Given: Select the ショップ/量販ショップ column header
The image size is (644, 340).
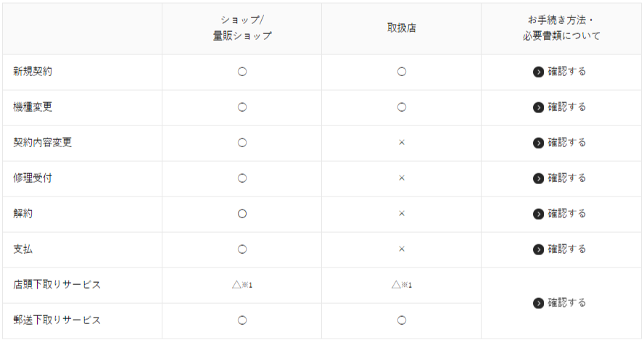Looking at the screenshot, I should pyautogui.click(x=242, y=28).
